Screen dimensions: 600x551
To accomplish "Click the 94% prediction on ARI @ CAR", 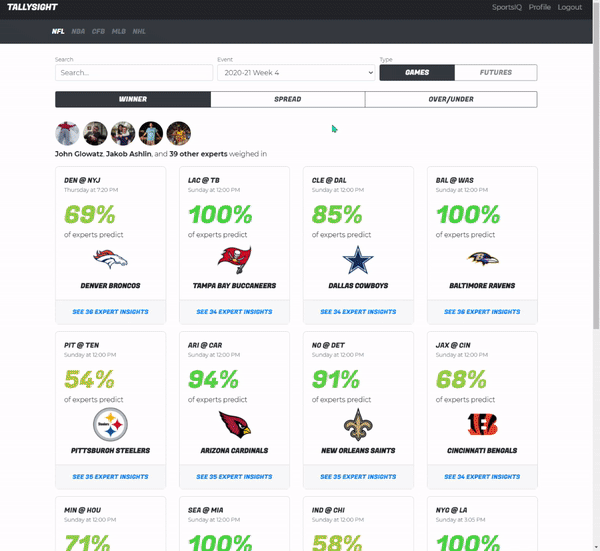I will (213, 379).
